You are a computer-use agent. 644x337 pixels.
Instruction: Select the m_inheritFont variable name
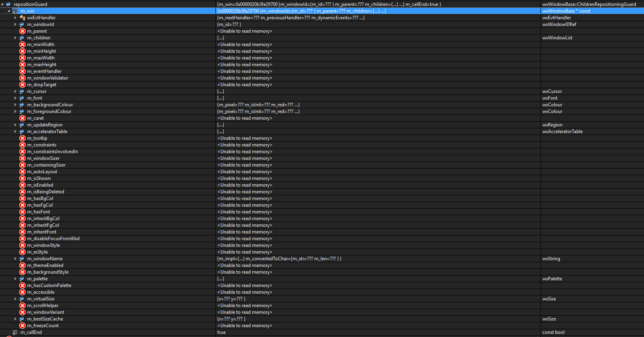pos(42,232)
